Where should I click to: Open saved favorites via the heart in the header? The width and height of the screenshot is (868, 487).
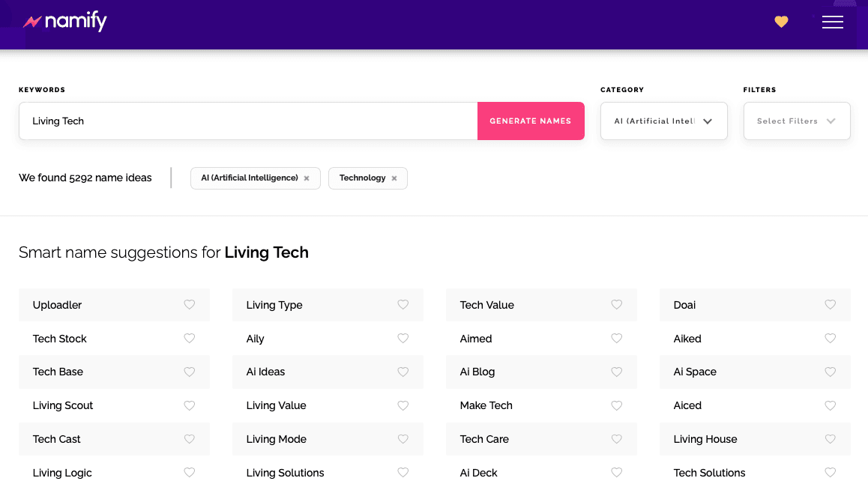coord(781,22)
